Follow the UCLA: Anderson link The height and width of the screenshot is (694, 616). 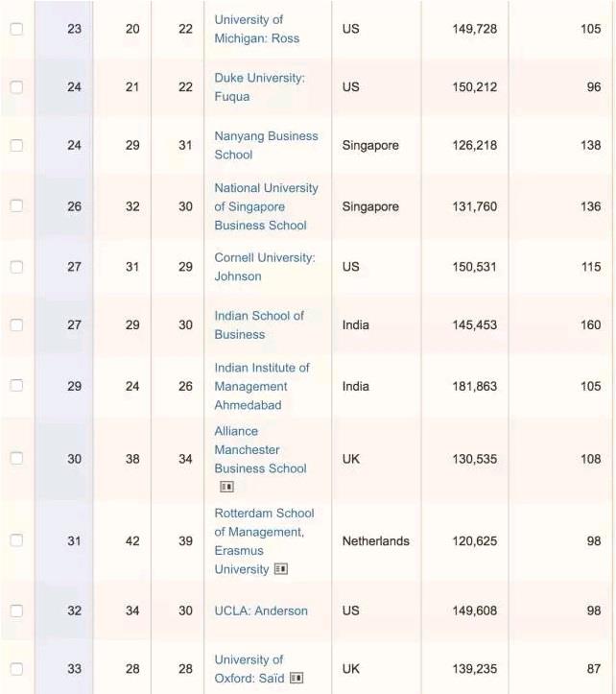coord(261,610)
